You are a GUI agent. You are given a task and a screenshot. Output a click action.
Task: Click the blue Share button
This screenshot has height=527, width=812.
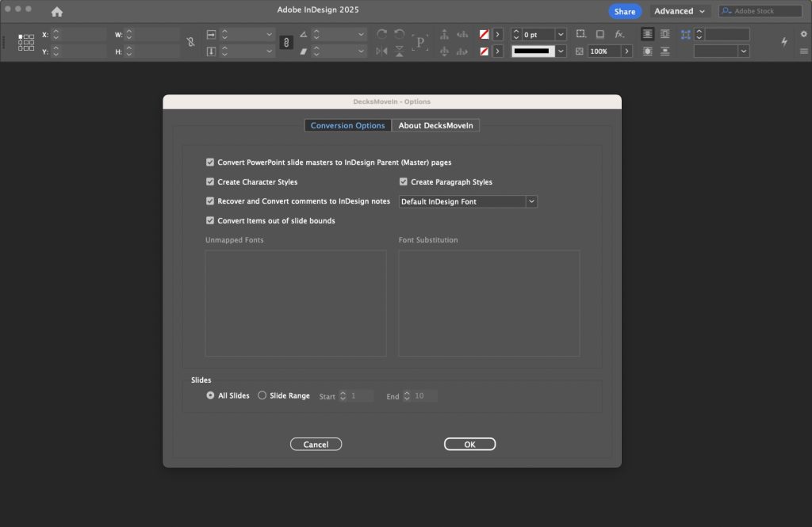point(624,11)
